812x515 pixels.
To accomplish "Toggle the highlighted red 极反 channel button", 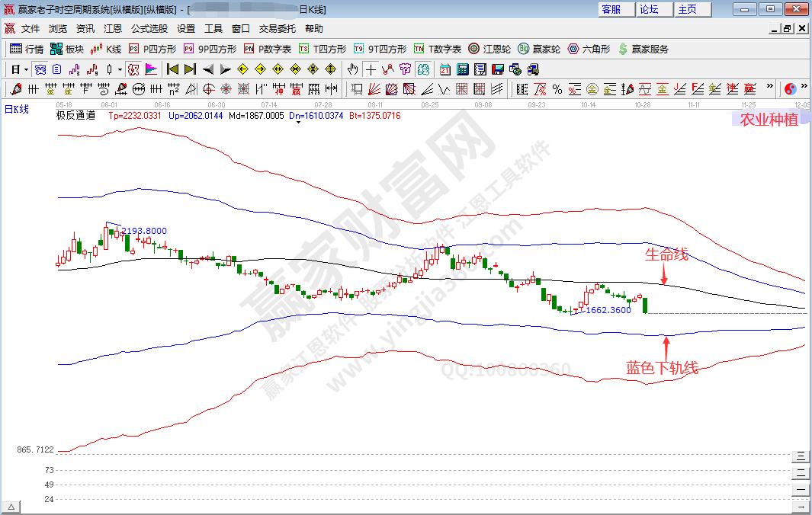I will coord(133,69).
